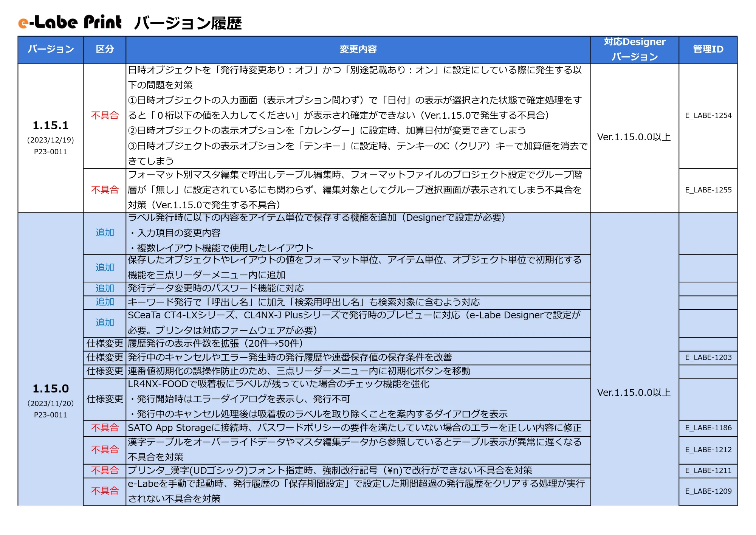The height and width of the screenshot is (535, 756).
Task: Select the 管理ID column header
Action: (708, 50)
